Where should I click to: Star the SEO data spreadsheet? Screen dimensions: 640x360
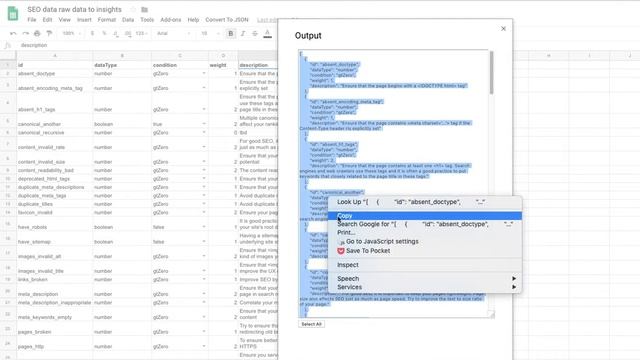point(133,9)
